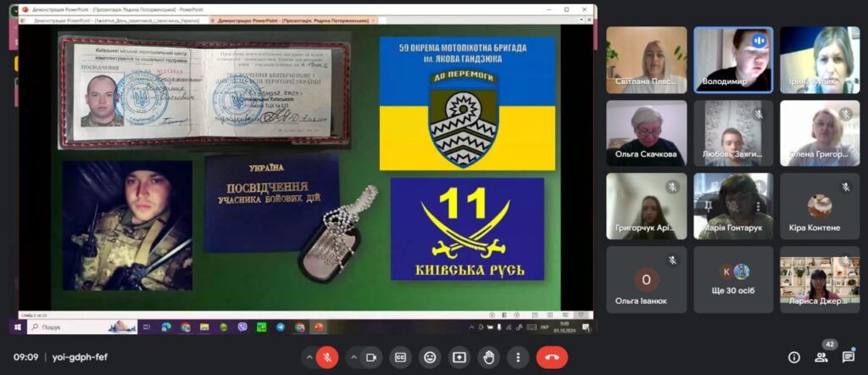Viewport: 868px width, 375px height.
Task: Open Viber from the taskbar
Action: coord(242,327)
